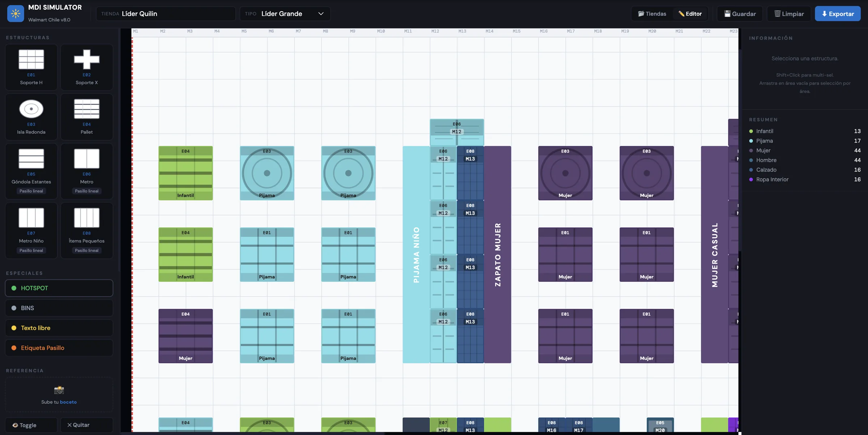This screenshot has width=868, height=435.
Task: Click the Pijama row in Resumen
Action: point(805,141)
